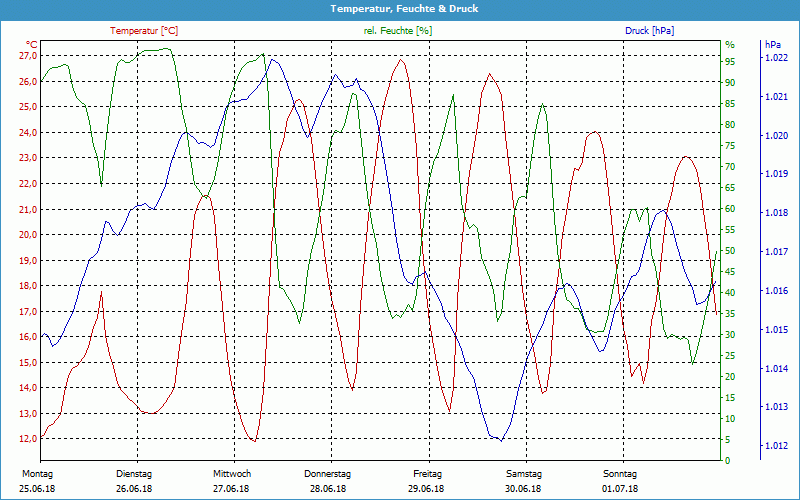The image size is (800, 500).
Task: Click the 27,0 temperature axis value
Action: (x=28, y=56)
